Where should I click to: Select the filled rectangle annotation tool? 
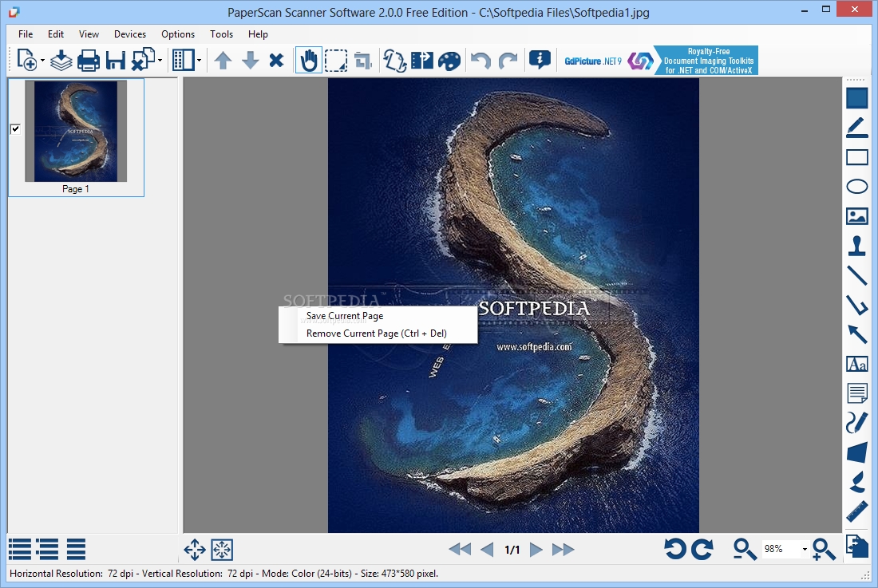[x=856, y=98]
